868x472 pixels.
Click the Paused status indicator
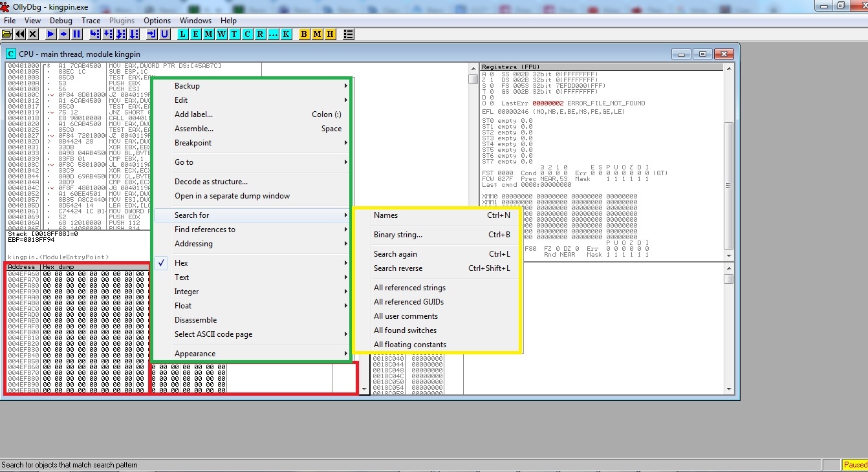pos(855,465)
